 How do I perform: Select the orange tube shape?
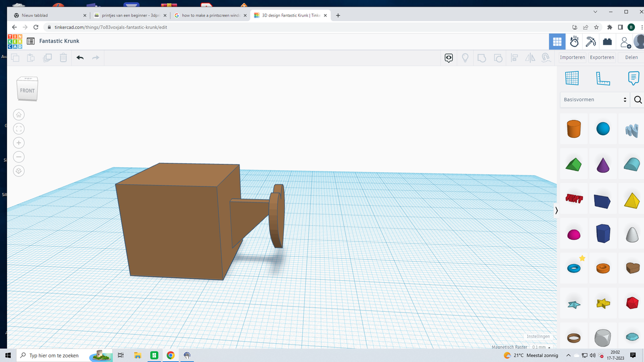tap(603, 268)
